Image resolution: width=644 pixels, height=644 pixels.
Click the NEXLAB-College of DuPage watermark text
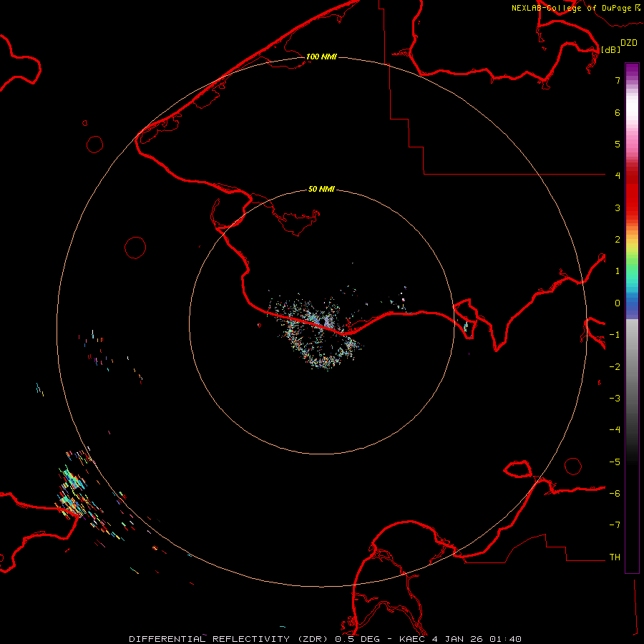571,9
